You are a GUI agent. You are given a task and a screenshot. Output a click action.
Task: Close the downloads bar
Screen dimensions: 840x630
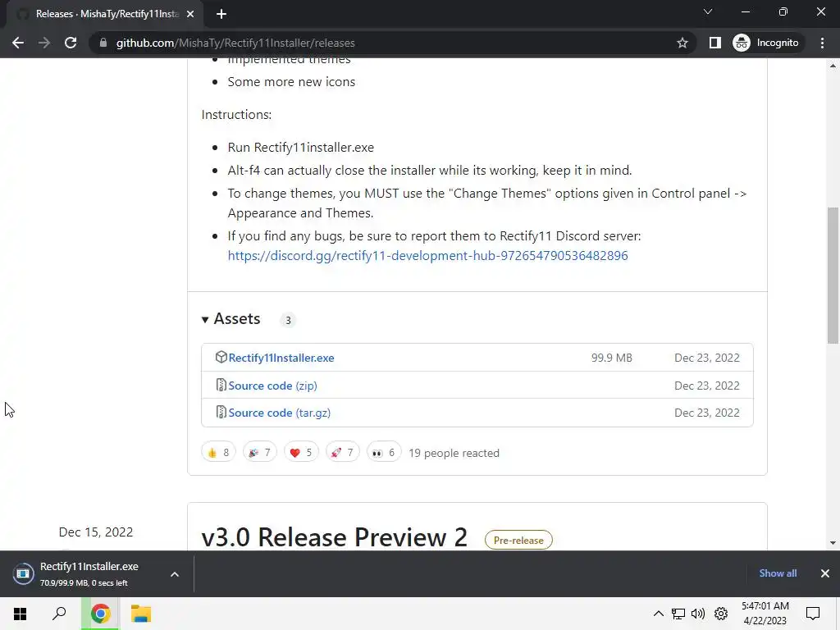coord(825,573)
